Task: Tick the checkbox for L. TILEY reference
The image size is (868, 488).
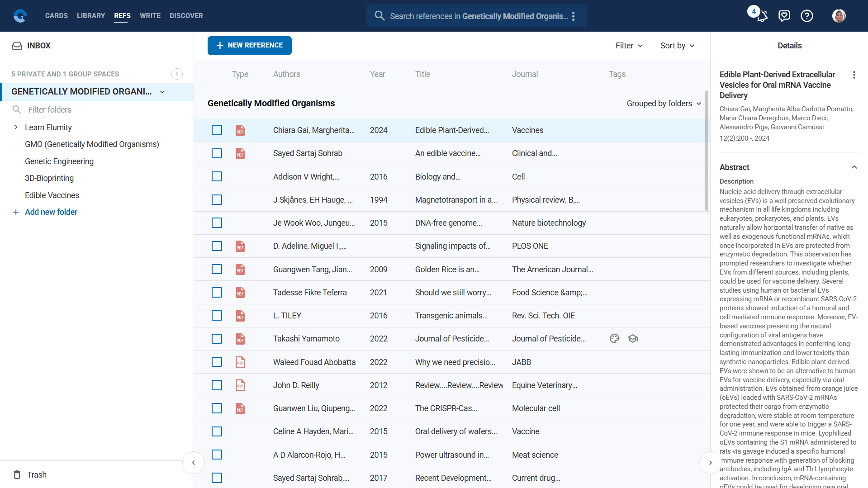Action: pyautogui.click(x=217, y=316)
